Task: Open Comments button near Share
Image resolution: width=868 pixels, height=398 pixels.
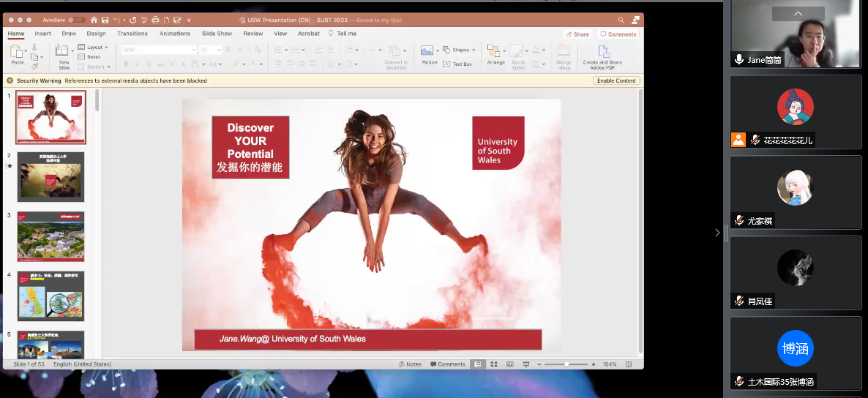Action: (618, 34)
